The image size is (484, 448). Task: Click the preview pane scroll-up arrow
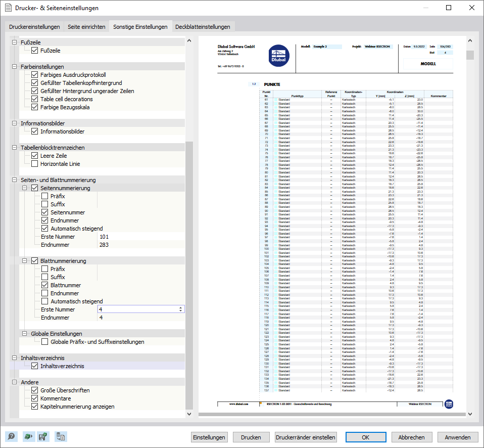pos(470,40)
